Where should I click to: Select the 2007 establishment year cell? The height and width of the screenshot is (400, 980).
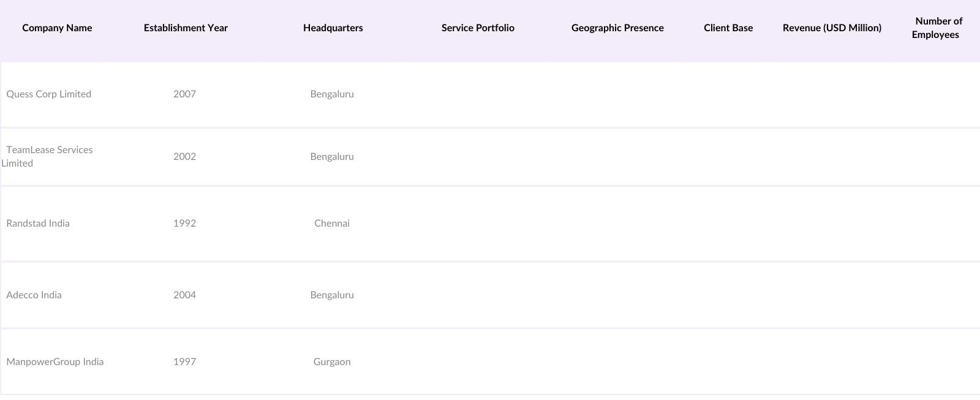coord(184,94)
